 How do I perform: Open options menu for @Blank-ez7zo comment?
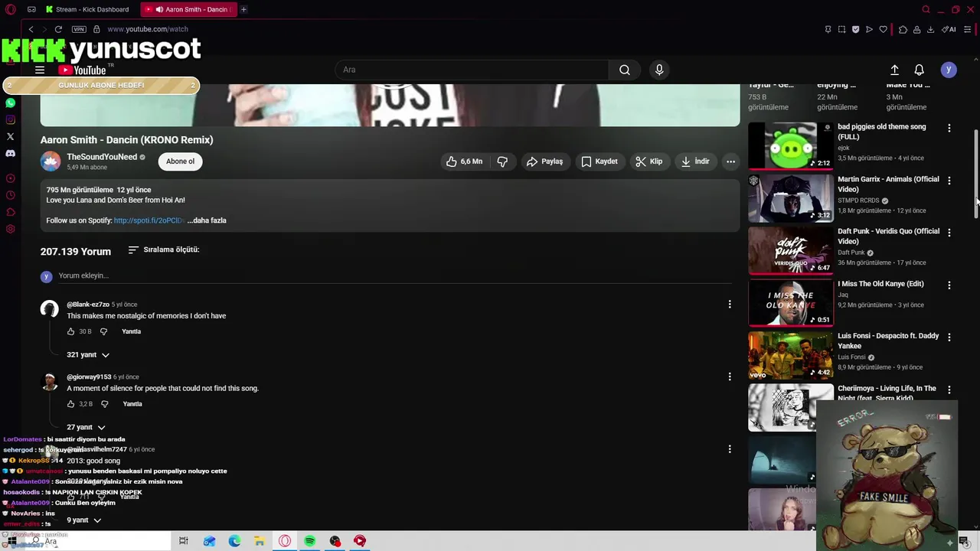[x=730, y=305]
